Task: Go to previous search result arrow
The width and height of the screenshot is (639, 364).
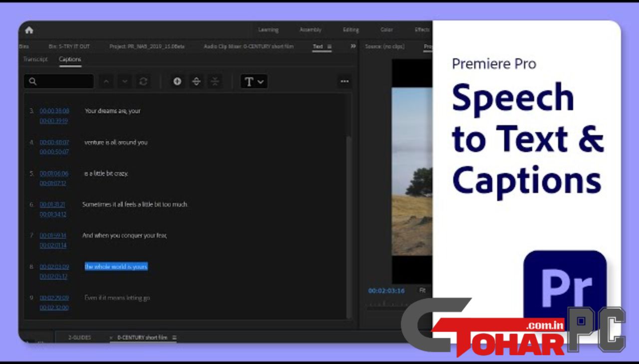Action: [105, 81]
